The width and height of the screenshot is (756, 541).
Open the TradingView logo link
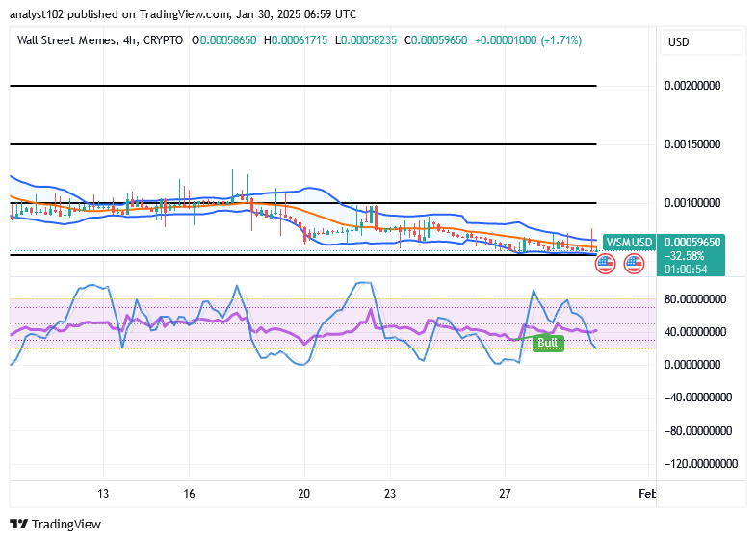point(56,524)
